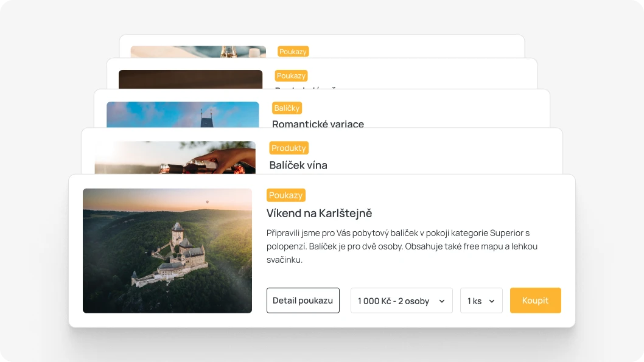The image size is (644, 362).
Task: Click the dark brown thumbnail on second card
Action: tap(190, 80)
